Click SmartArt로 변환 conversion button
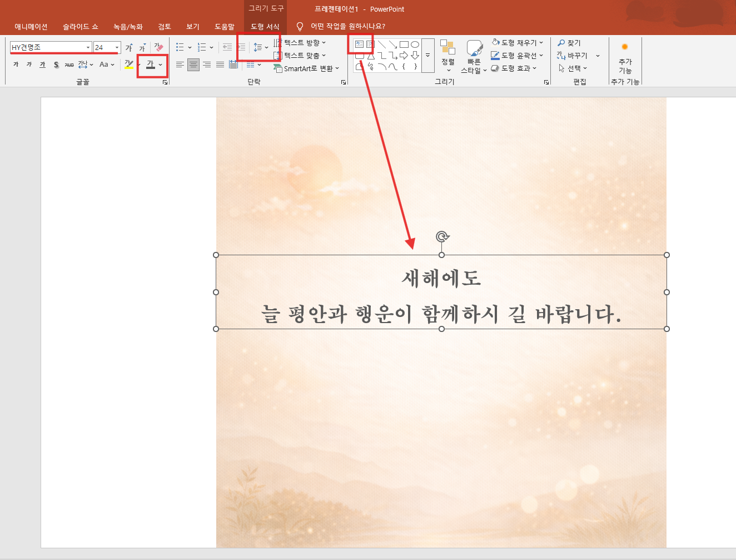Screen dimensions: 736x560 [x=306, y=68]
